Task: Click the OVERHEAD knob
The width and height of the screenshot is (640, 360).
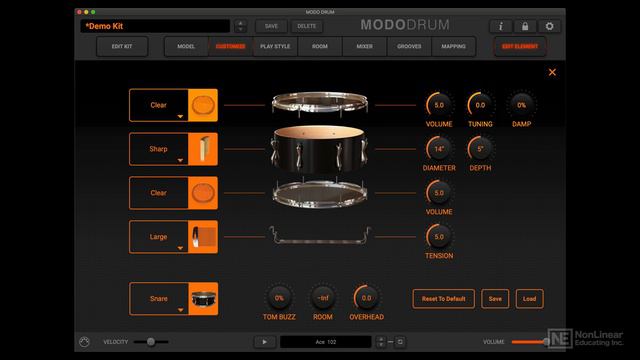Action: click(x=367, y=298)
